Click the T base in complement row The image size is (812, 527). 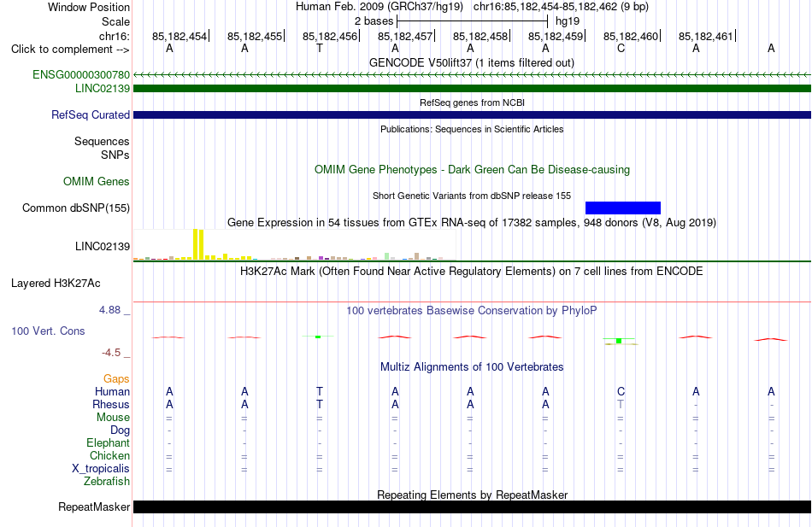tap(320, 49)
